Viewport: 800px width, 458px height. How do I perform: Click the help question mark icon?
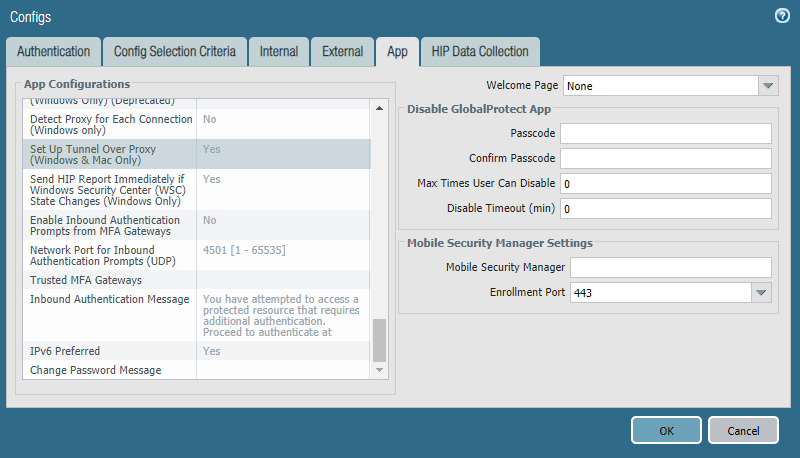pos(782,16)
